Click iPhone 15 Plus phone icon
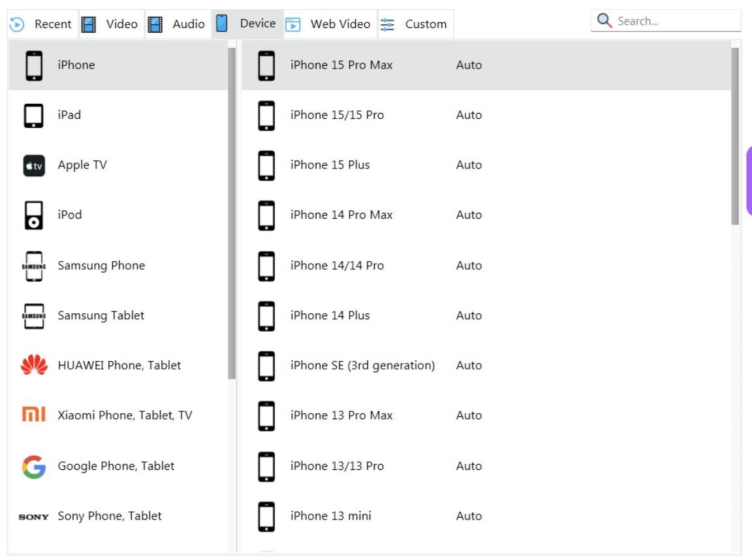Screen dimensions: 752x560 [266, 165]
